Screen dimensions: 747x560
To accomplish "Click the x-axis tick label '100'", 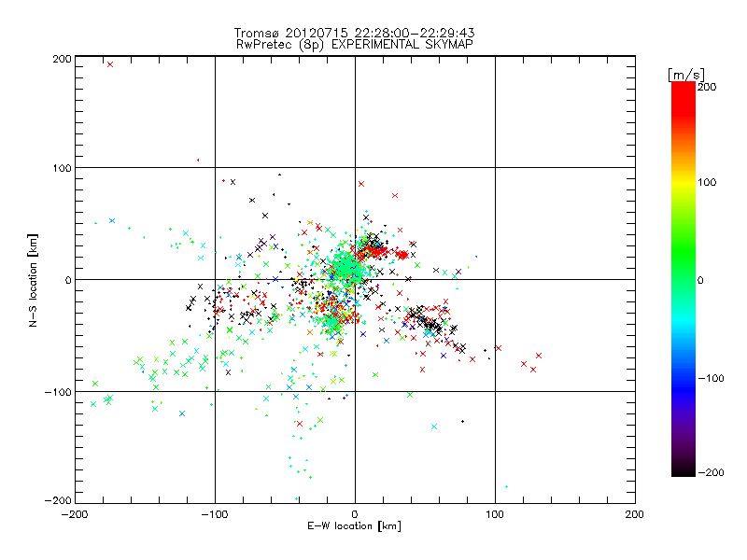I will [495, 514].
